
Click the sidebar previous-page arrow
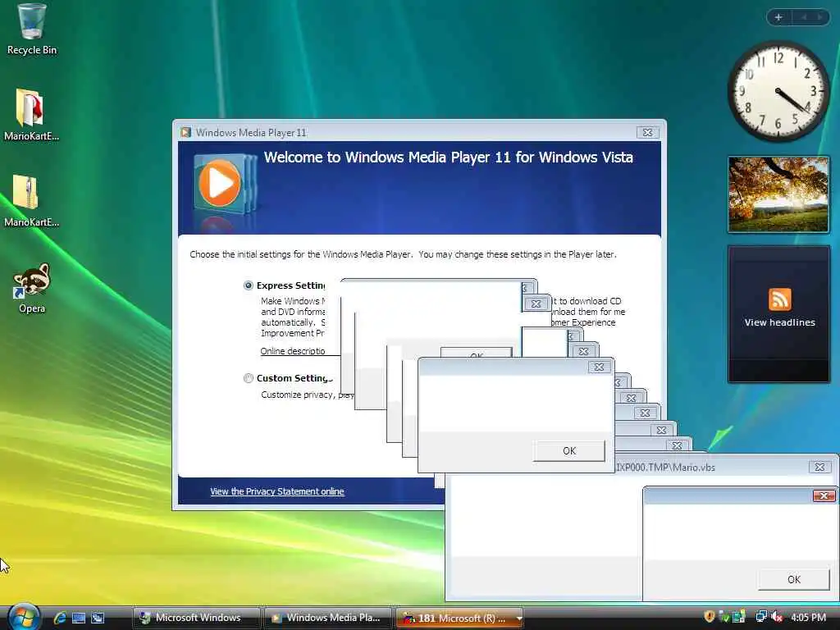click(x=803, y=17)
